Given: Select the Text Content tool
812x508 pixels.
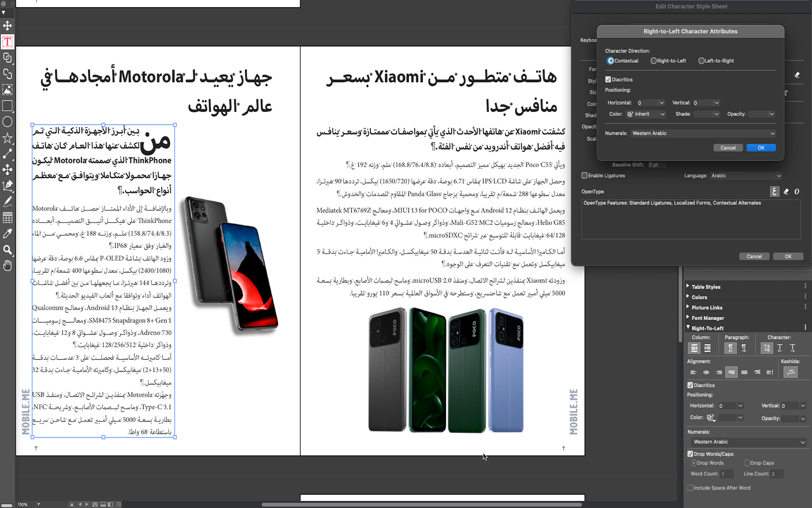Looking at the screenshot, I should 7,42.
